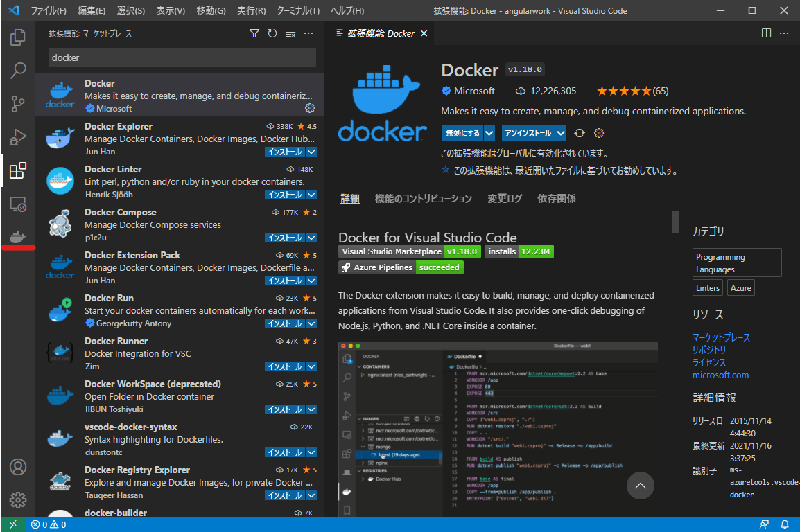Install the Docker Explorer extension
This screenshot has width=800, height=532.
[x=285, y=152]
